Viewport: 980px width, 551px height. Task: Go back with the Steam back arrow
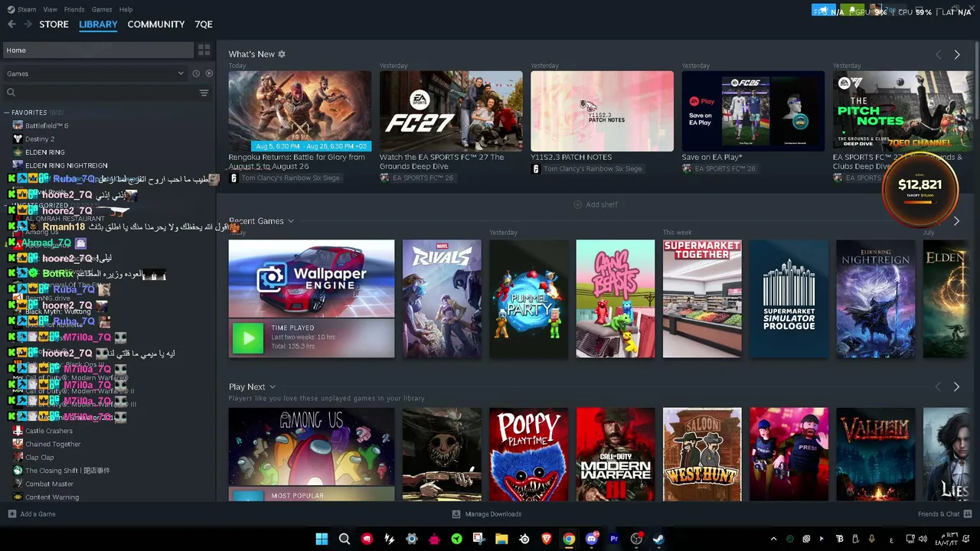(x=11, y=24)
